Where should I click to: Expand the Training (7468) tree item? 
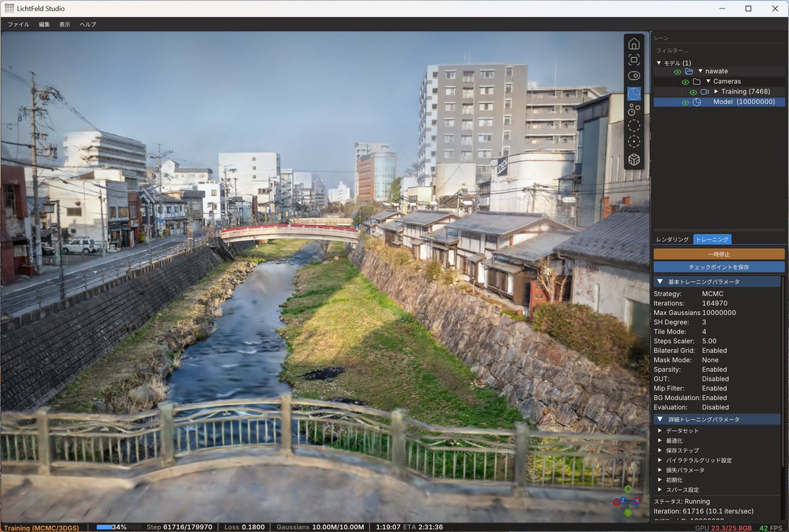pyautogui.click(x=716, y=91)
